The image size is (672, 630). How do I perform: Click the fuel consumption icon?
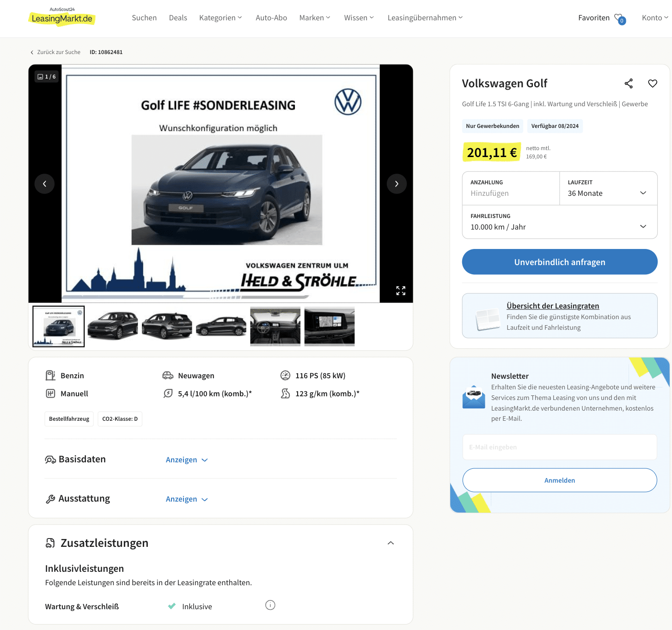point(168,394)
